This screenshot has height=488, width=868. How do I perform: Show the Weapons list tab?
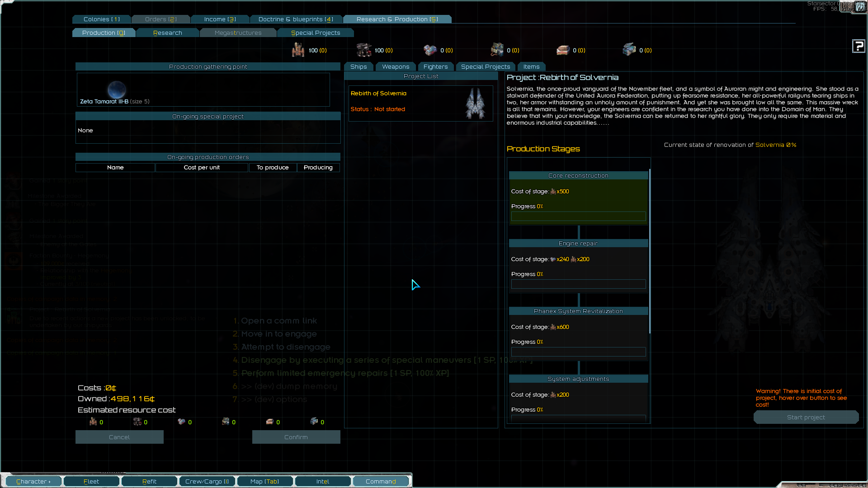(396, 66)
